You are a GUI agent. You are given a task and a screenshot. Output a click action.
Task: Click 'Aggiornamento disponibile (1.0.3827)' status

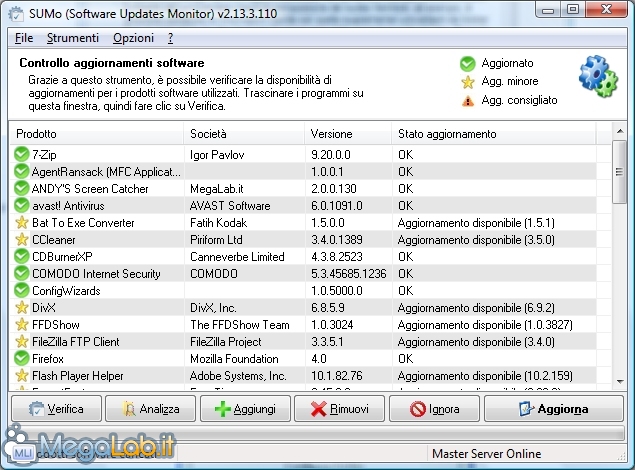click(x=485, y=325)
